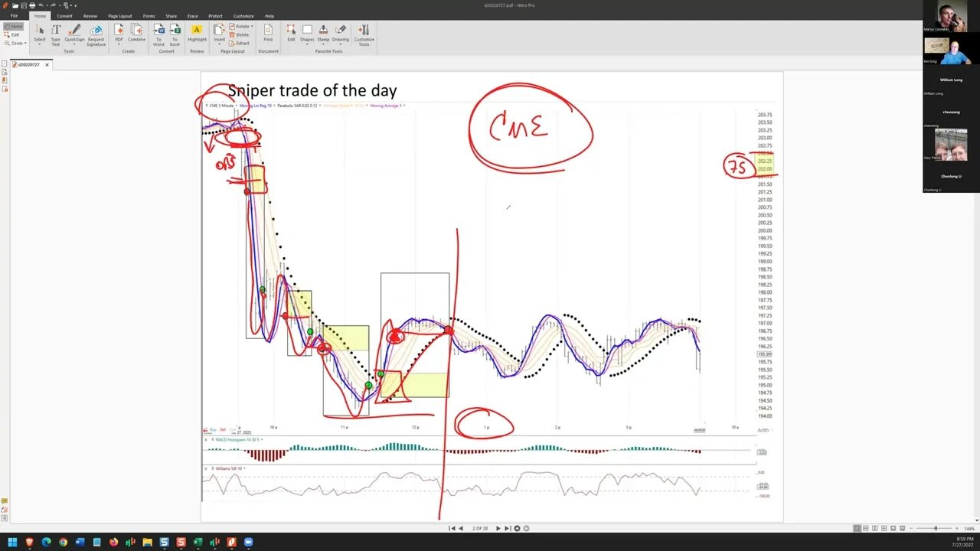980x551 pixels.
Task: Select the William Long participant tile
Action: tap(951, 81)
